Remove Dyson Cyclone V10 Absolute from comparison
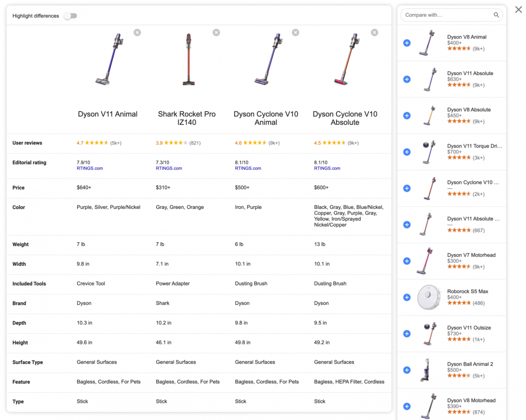The width and height of the screenshot is (526, 420). coord(374,32)
